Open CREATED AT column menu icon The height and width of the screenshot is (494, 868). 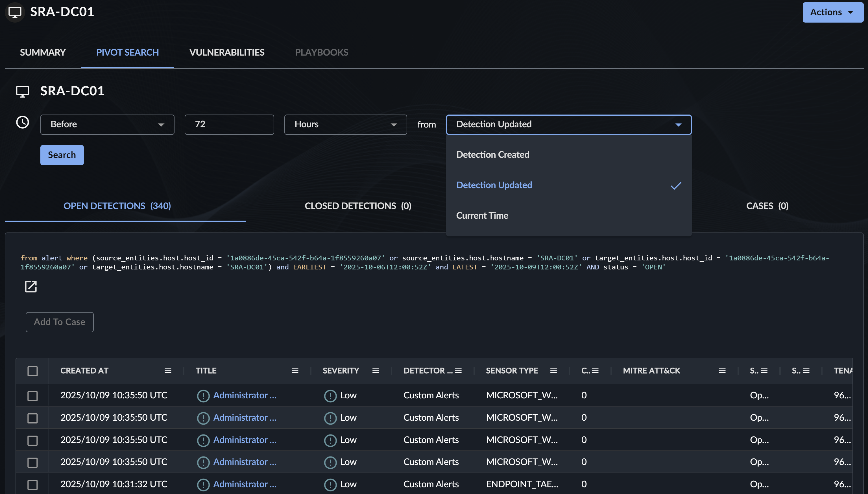coord(168,371)
